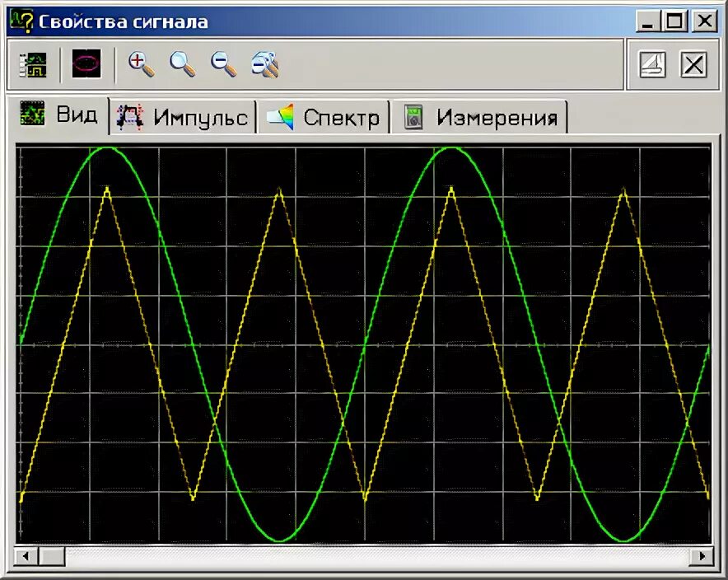
Task: Open the Спектр tab
Action: pos(324,117)
